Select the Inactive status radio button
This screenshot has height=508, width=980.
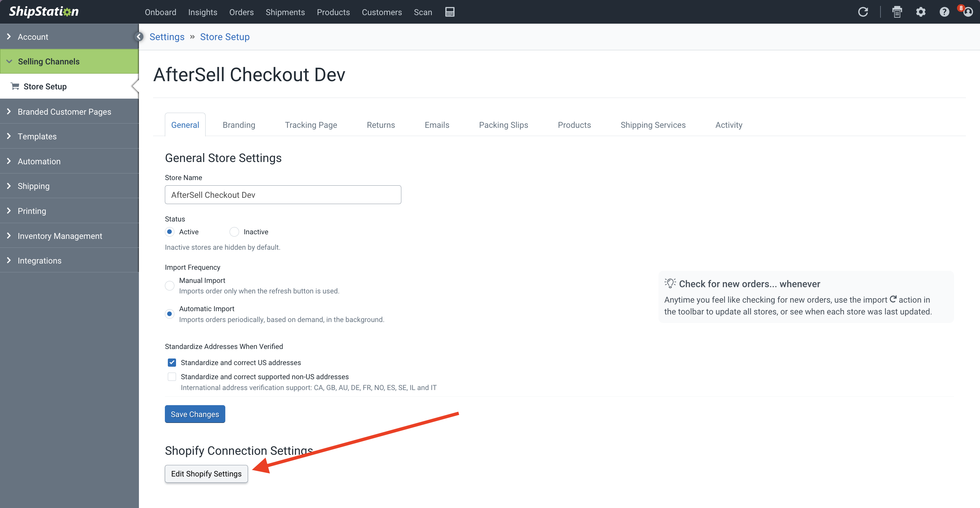coord(234,232)
